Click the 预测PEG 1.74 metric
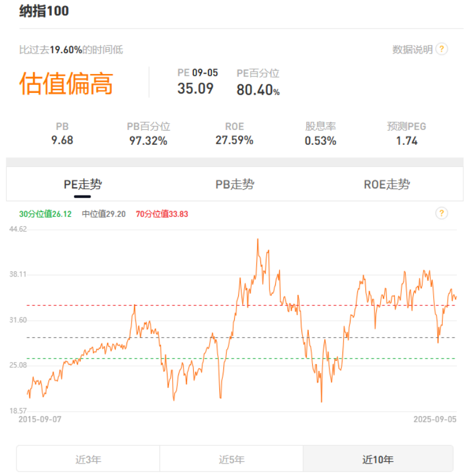This screenshot has width=473, height=476. (407, 140)
